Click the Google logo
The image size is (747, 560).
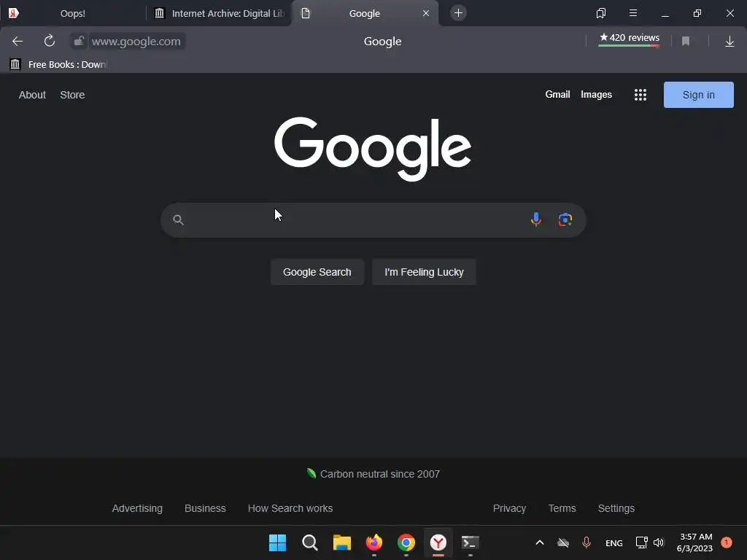(x=373, y=149)
